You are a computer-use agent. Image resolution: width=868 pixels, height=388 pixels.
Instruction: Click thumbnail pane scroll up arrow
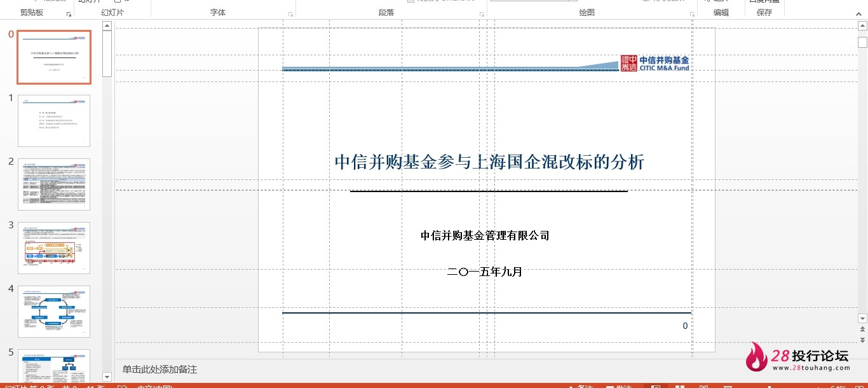point(107,26)
